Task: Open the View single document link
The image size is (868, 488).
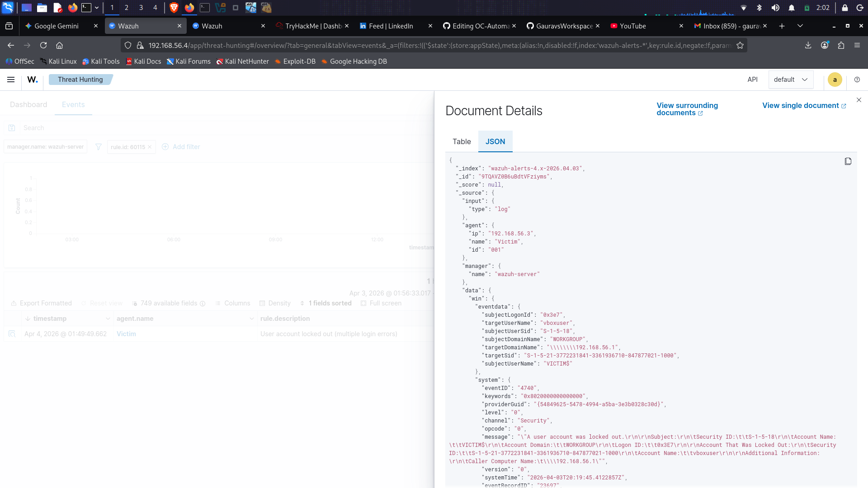Action: coord(804,105)
